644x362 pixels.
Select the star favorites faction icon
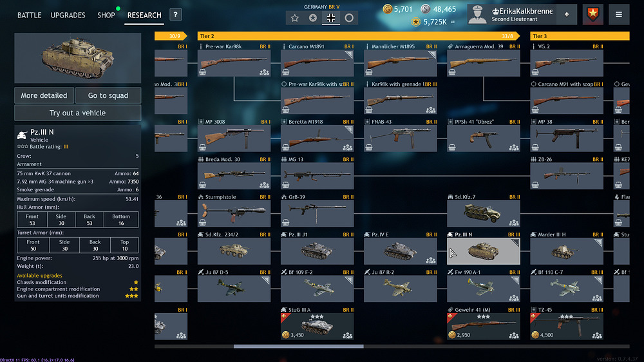[294, 17]
